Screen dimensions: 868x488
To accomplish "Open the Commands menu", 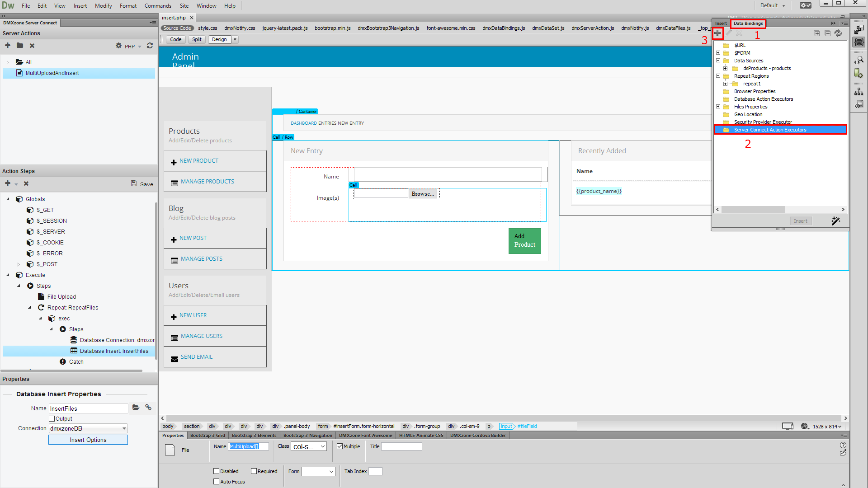I will [x=158, y=6].
